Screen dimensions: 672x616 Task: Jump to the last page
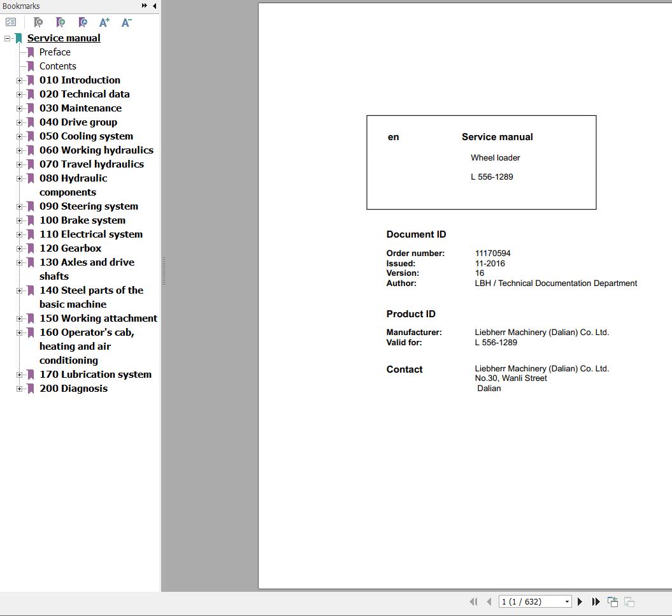coord(596,601)
